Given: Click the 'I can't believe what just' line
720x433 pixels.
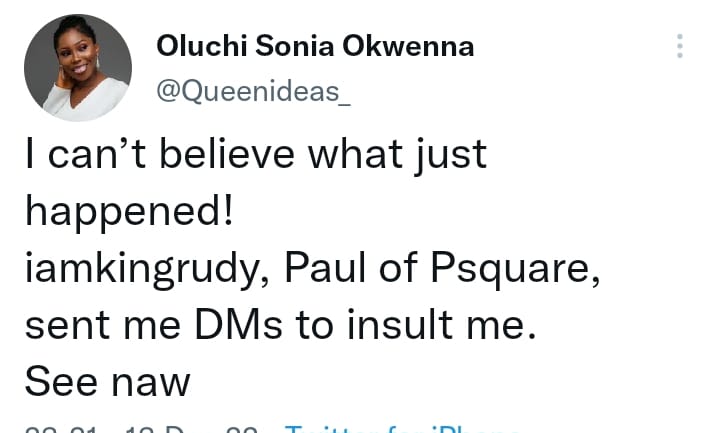Looking at the screenshot, I should 256,154.
